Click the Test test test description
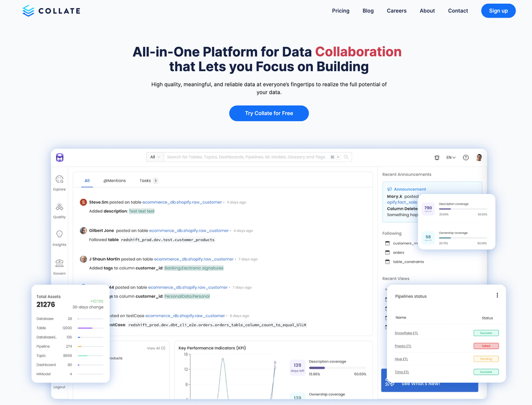The image size is (532, 405). pyautogui.click(x=142, y=211)
